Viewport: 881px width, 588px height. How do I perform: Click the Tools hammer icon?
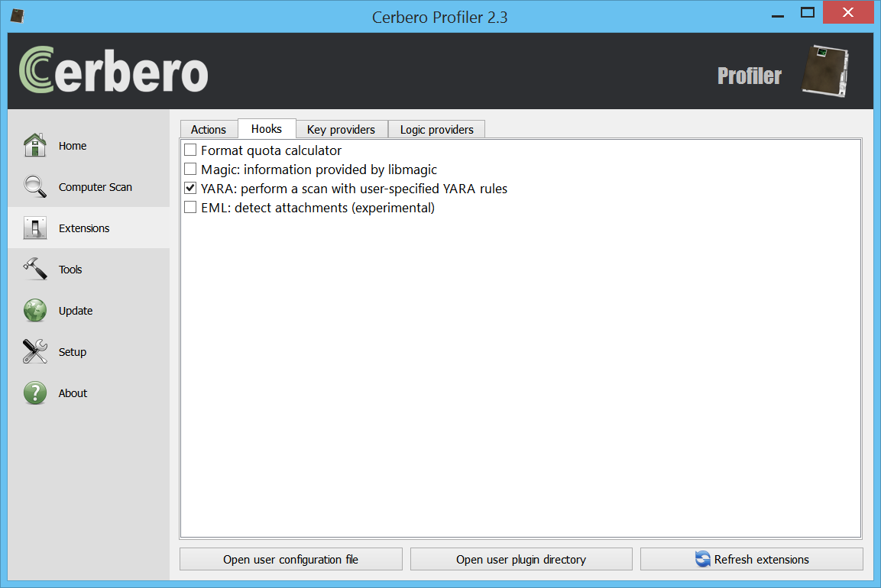click(x=35, y=269)
